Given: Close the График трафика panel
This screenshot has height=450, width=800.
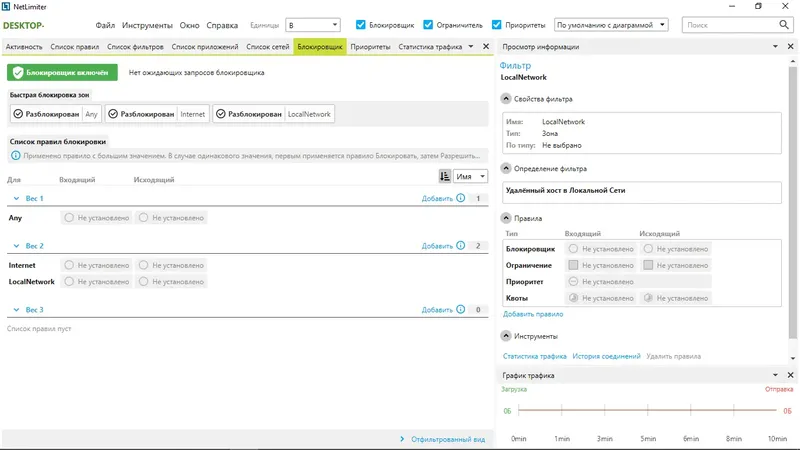Looking at the screenshot, I should 790,375.
